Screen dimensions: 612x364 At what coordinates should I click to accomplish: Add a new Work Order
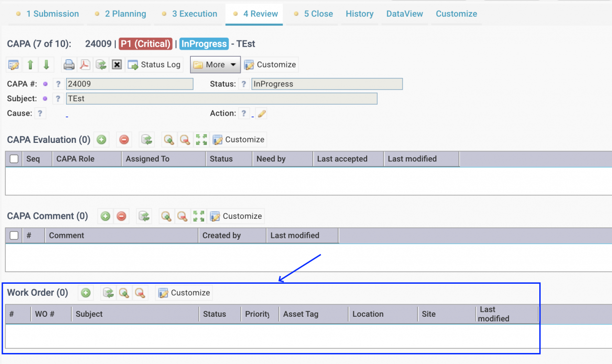[x=86, y=293]
